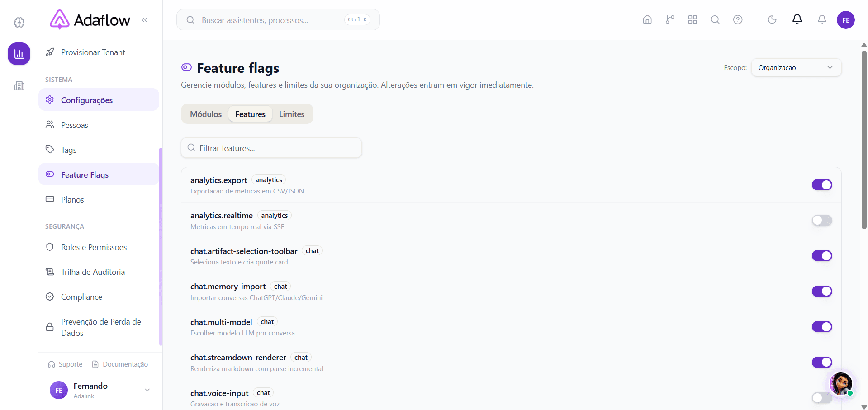868x410 pixels.
Task: Open the git branch processes icon
Action: coord(670,19)
